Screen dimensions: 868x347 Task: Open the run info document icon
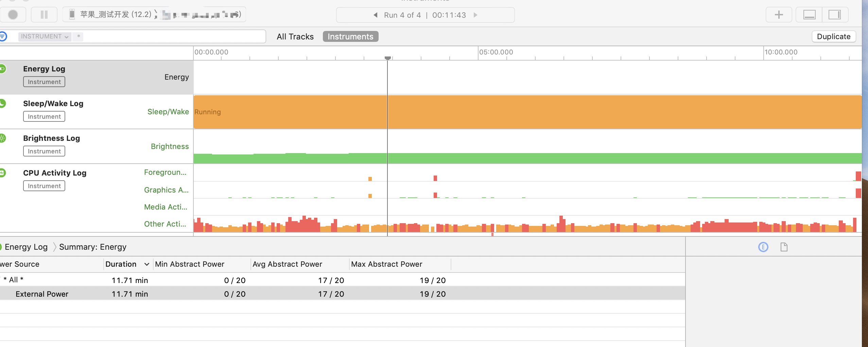pos(784,247)
